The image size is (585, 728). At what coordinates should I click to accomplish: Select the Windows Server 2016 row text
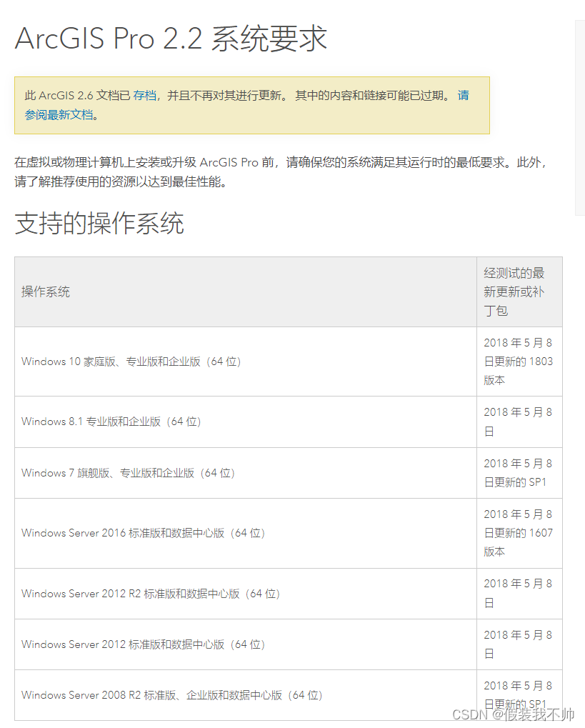143,533
